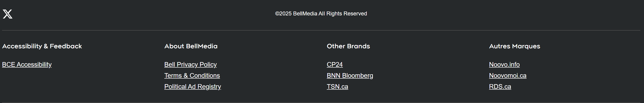Click the TSN.ca link
The height and width of the screenshot is (103, 644).
pos(337,87)
